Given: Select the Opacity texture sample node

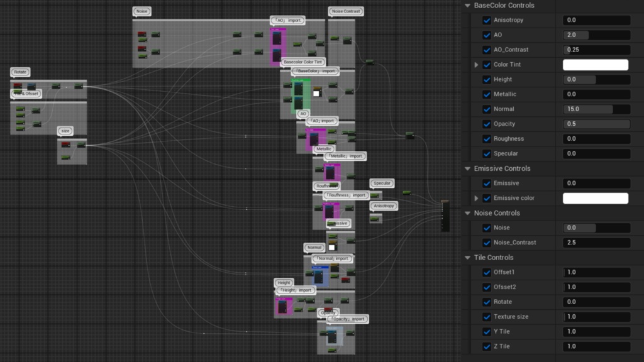Looking at the screenshot, I should [332, 336].
